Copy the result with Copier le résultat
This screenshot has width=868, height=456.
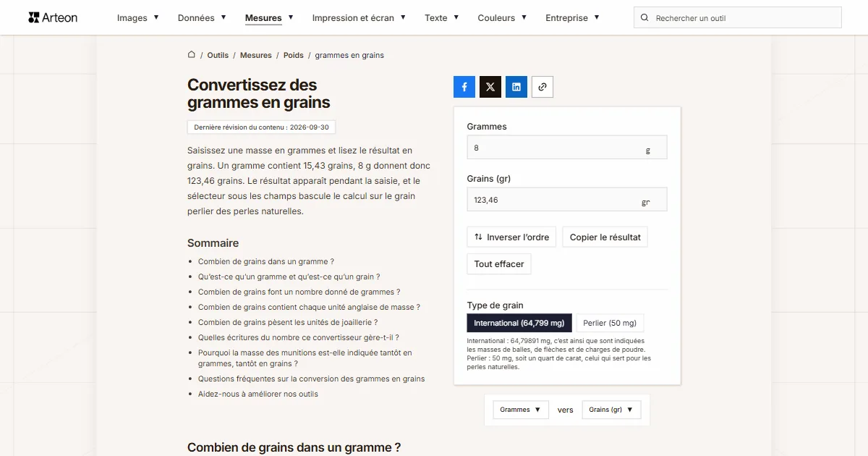(x=605, y=237)
